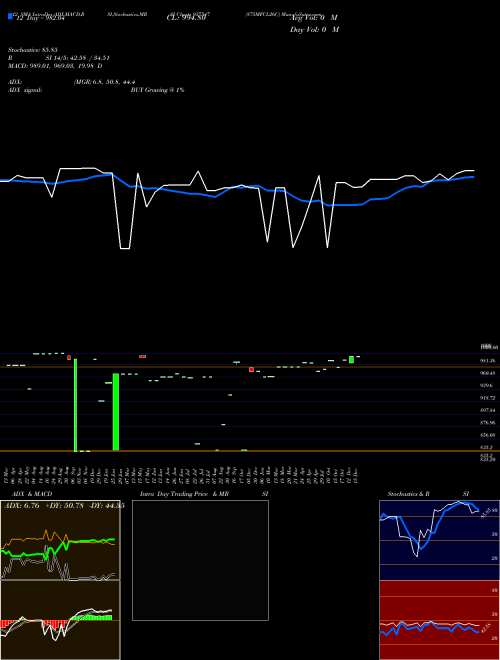Click the red candle near 30 Dec
Image resolution: width=500 pixels, height=660 pixels.
point(251,370)
